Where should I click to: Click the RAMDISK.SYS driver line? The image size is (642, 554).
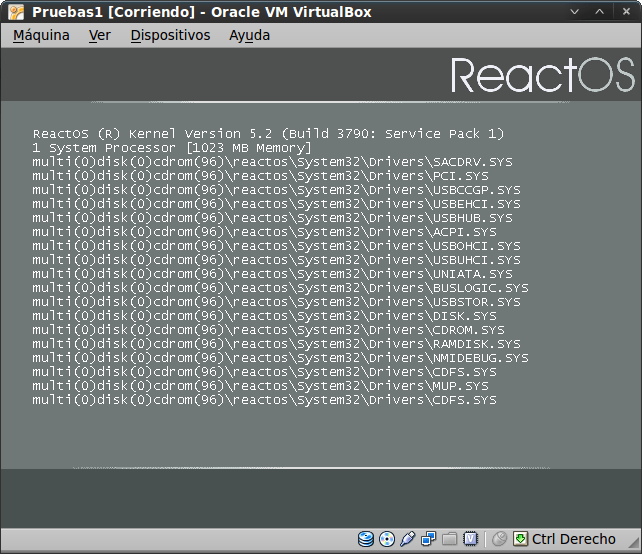[277, 344]
